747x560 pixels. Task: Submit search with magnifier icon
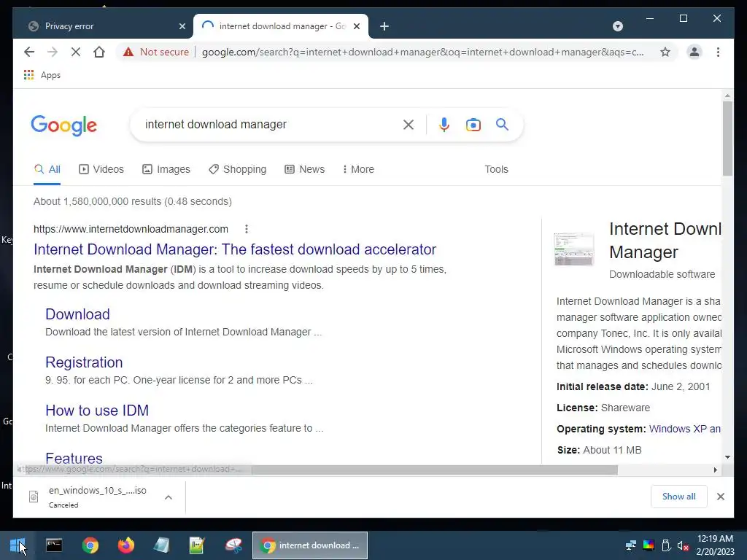click(x=502, y=125)
